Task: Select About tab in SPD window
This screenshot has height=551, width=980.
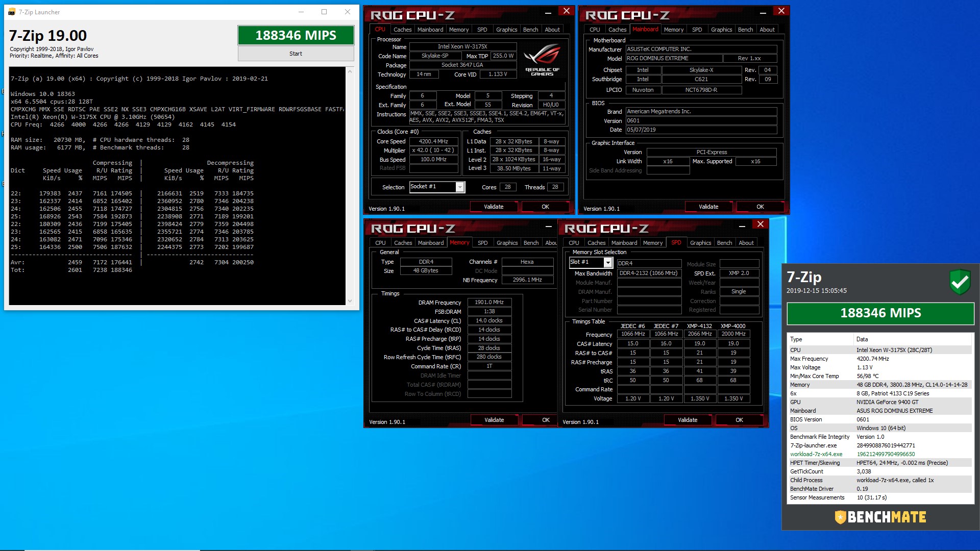Action: point(746,243)
